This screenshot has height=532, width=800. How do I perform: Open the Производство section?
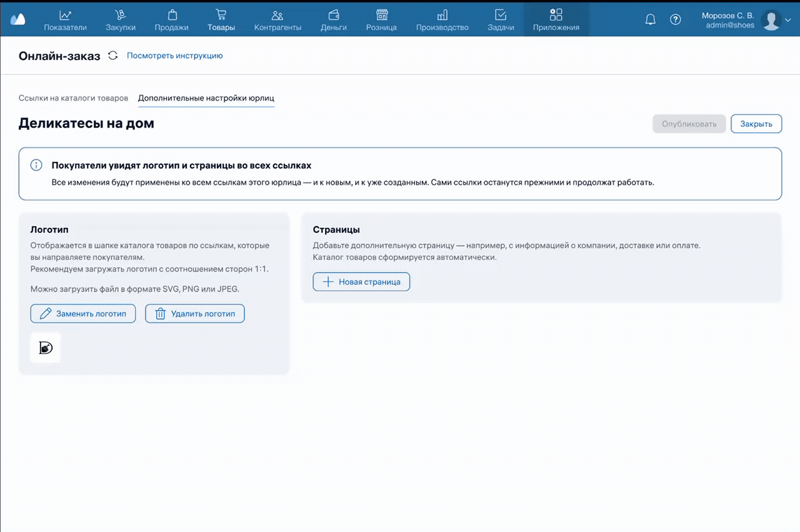[442, 19]
